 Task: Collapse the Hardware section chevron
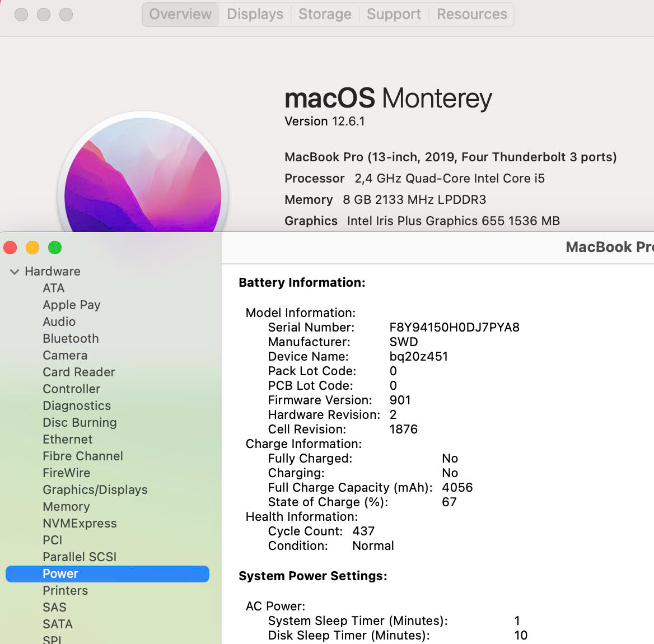click(15, 272)
